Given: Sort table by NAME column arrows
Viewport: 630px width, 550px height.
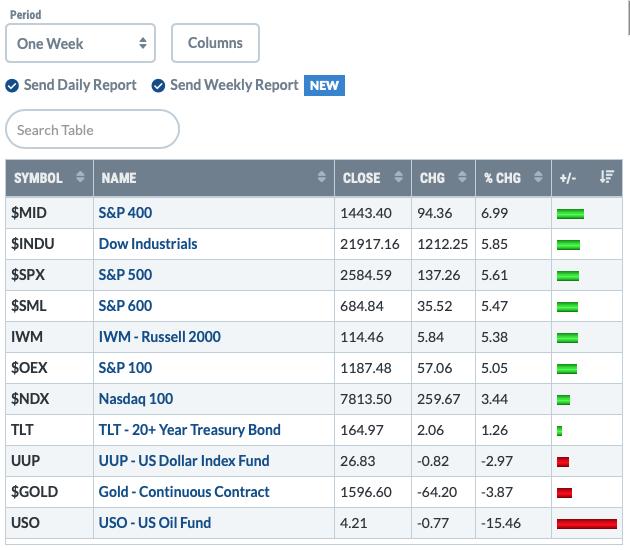Looking at the screenshot, I should pyautogui.click(x=321, y=177).
